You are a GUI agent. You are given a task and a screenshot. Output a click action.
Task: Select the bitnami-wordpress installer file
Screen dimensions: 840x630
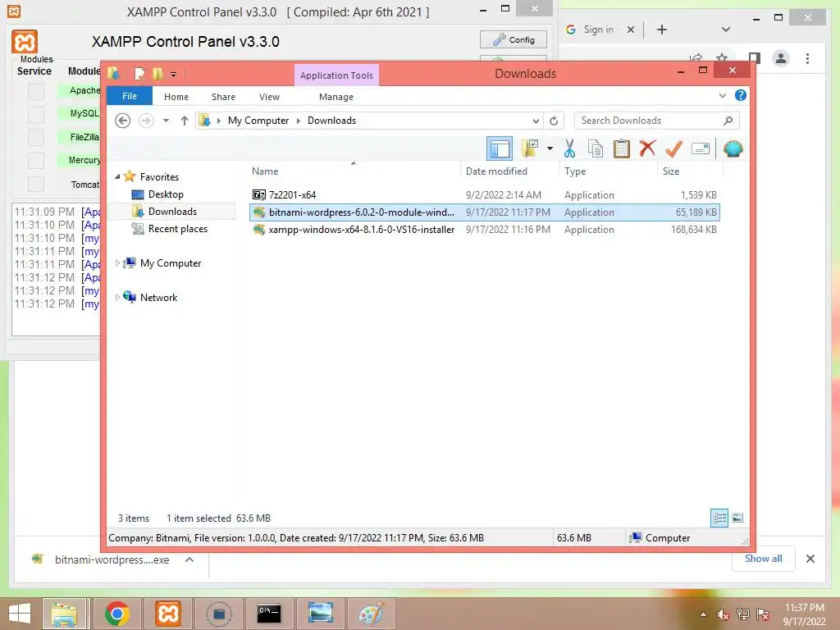pos(484,212)
